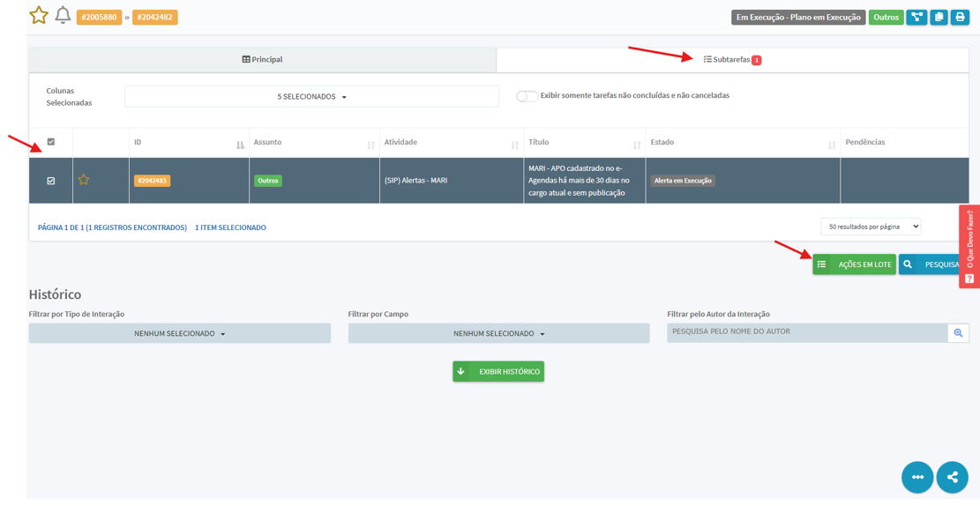Expand the 5 Selecionados columns dropdown
Viewport: 980px width, 506px height.
tap(311, 97)
